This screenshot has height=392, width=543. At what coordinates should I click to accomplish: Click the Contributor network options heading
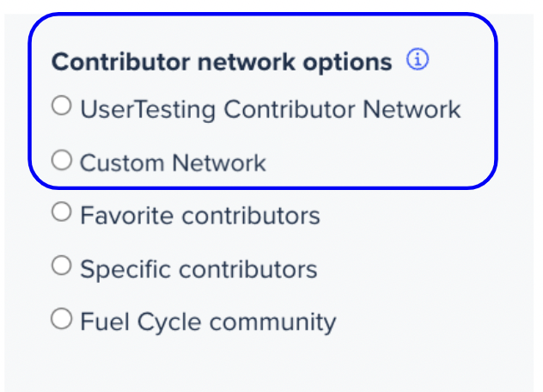click(222, 63)
